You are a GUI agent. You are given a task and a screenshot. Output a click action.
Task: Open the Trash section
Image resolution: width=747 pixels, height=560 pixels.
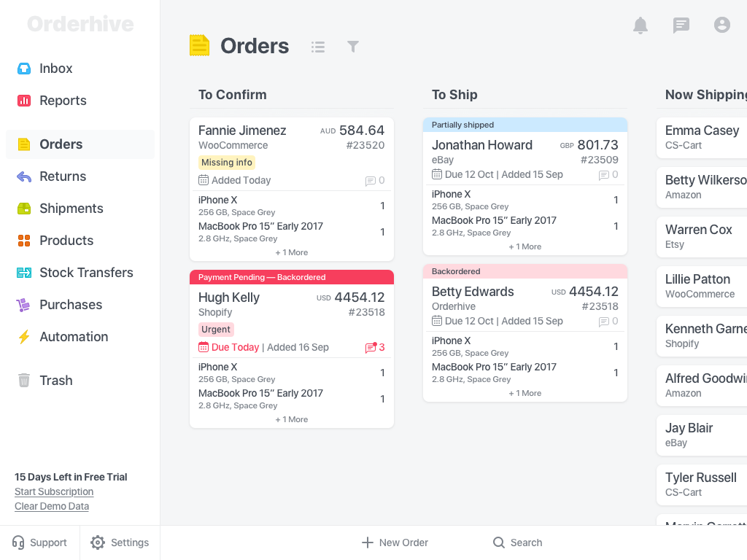point(55,381)
